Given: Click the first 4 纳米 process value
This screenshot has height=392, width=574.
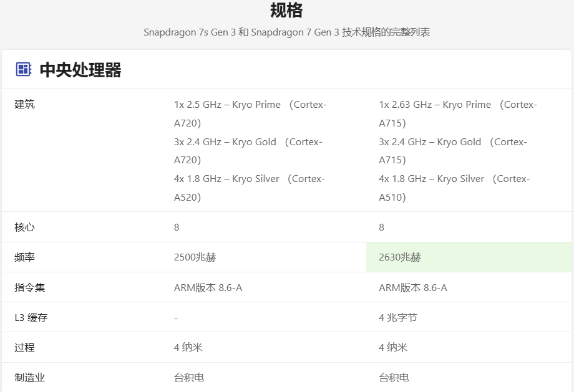Looking at the screenshot, I should 188,347.
